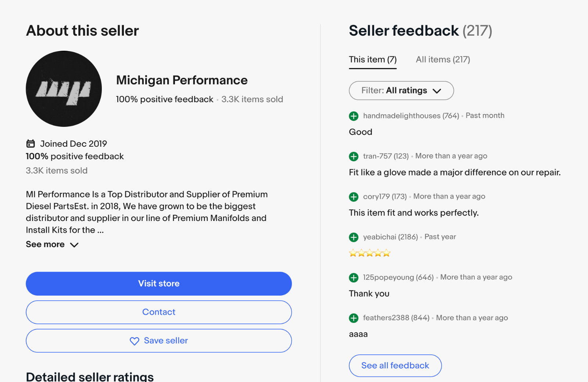Viewport: 588px width, 382px height.
Task: Click the heart icon on Save seller
Action: [x=135, y=341]
